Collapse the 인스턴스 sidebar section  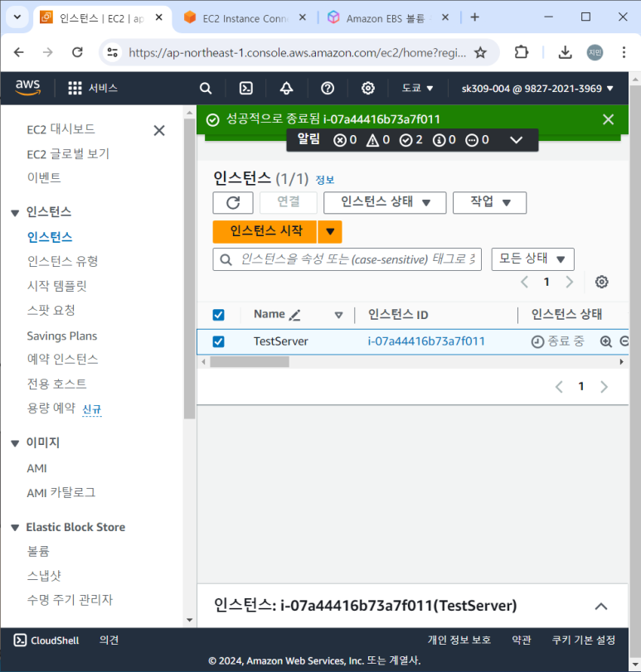[15, 213]
